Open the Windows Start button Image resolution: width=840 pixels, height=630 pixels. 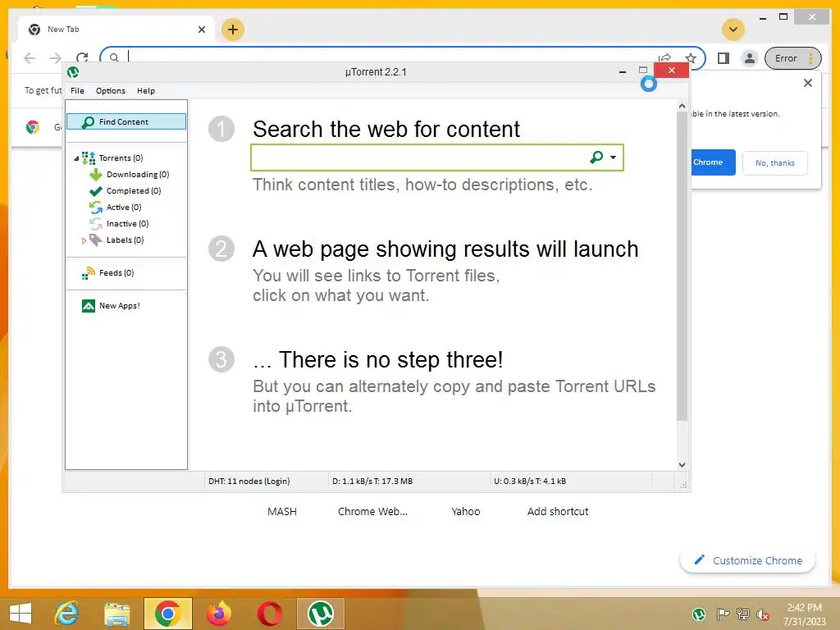coord(21,614)
